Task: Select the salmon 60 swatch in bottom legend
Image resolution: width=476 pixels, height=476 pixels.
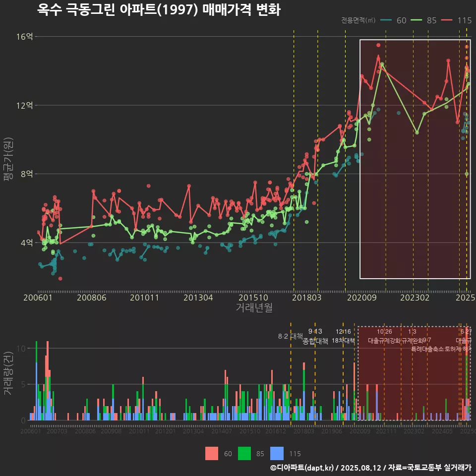Action: click(x=212, y=454)
